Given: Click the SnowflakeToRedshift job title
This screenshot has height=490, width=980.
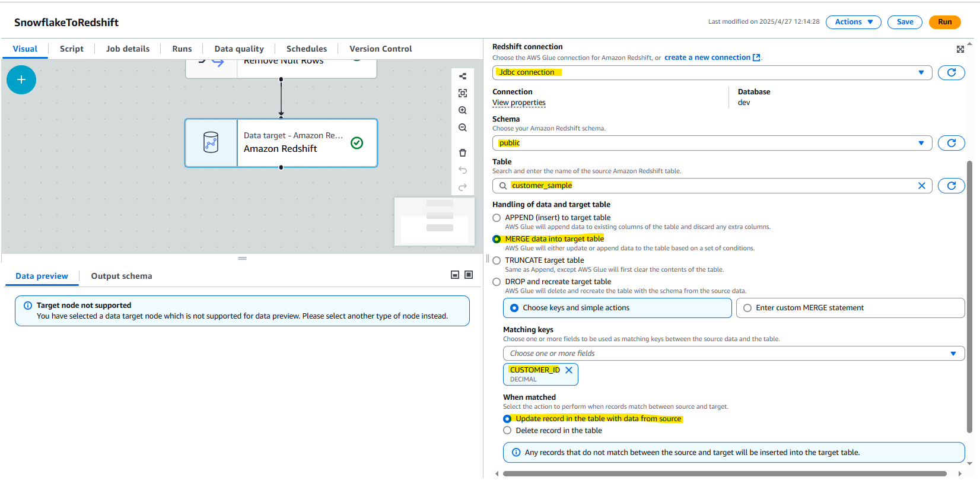Looking at the screenshot, I should point(66,23).
